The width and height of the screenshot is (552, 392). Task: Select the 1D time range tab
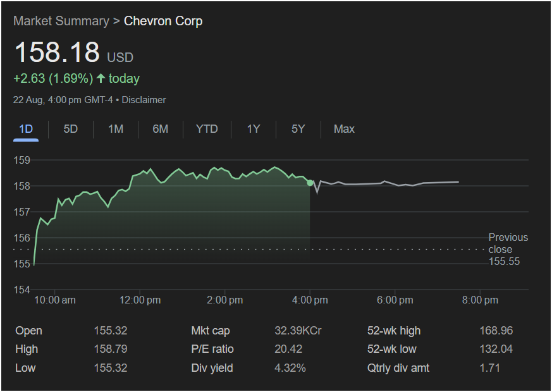(26, 129)
